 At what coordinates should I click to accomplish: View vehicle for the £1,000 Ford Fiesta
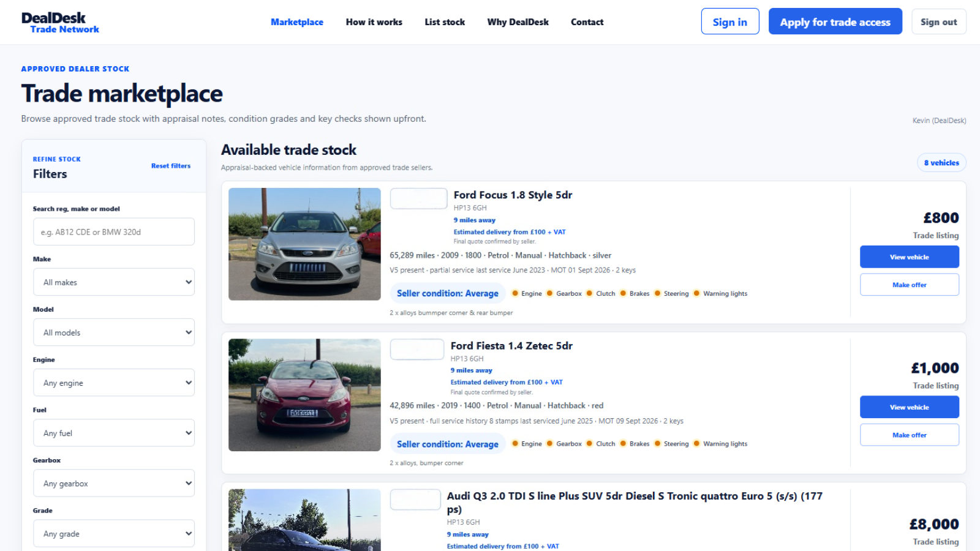pyautogui.click(x=910, y=407)
